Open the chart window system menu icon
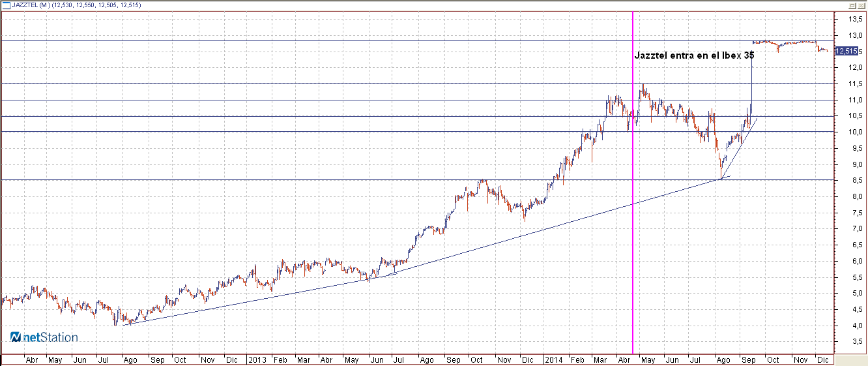Image resolution: width=868 pixels, height=366 pixels. [6, 5]
